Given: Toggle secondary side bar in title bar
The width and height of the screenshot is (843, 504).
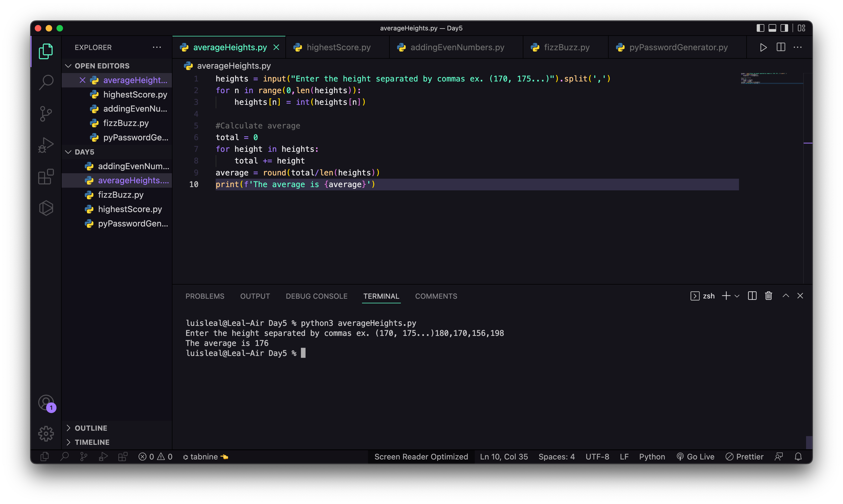Looking at the screenshot, I should click(784, 28).
